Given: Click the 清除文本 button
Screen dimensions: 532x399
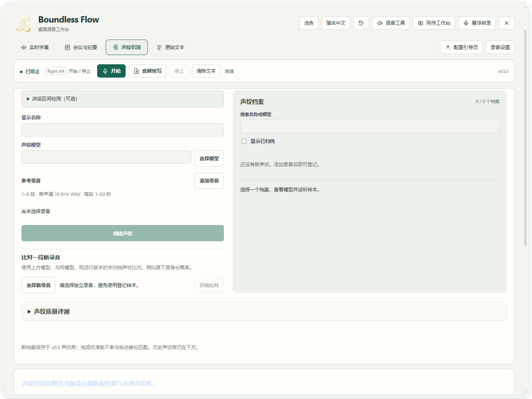Looking at the screenshot, I should [x=206, y=71].
